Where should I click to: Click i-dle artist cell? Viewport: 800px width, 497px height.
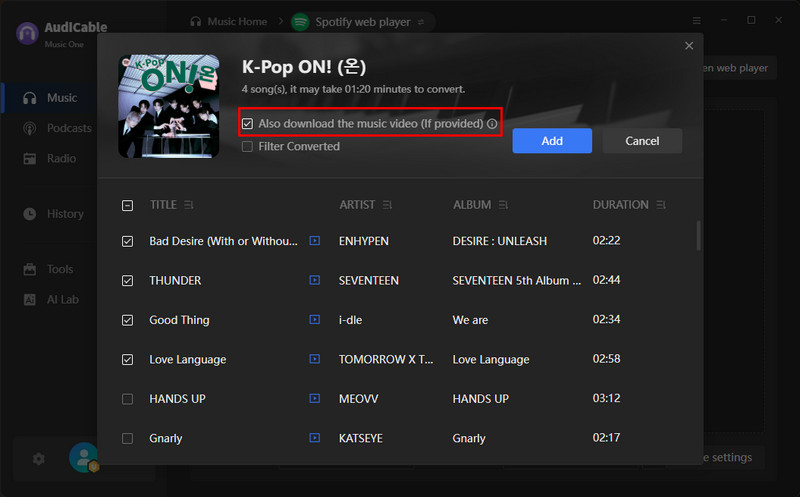pos(351,320)
